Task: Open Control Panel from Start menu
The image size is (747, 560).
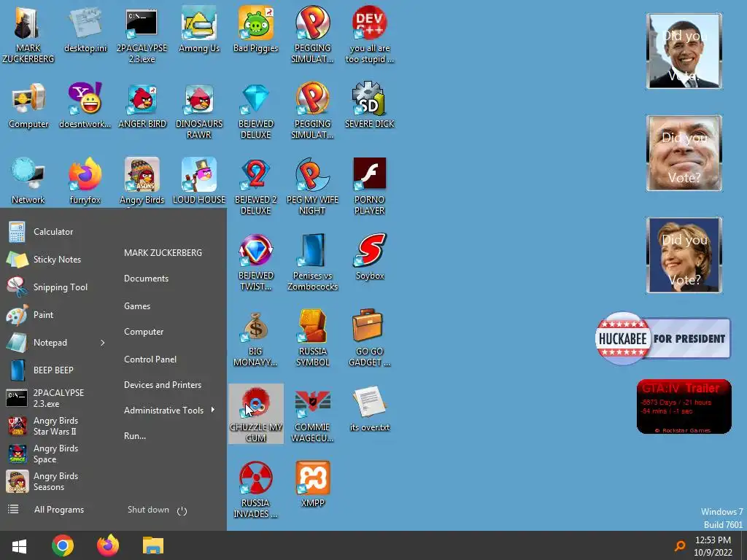Action: click(150, 359)
